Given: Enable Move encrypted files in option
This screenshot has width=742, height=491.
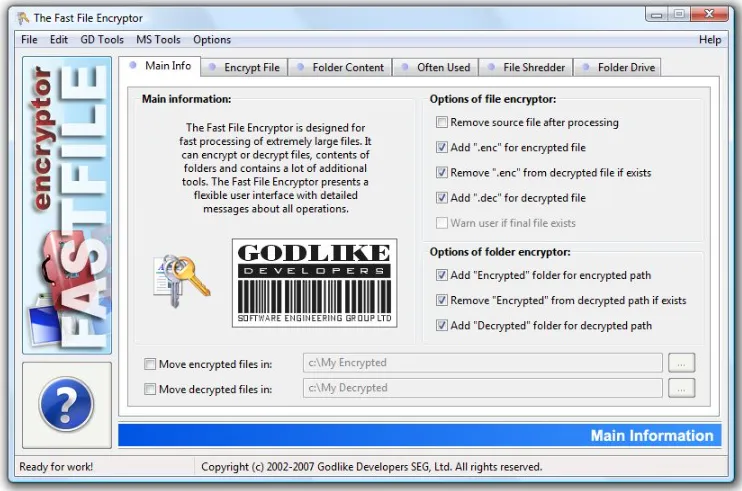Looking at the screenshot, I should (x=150, y=364).
